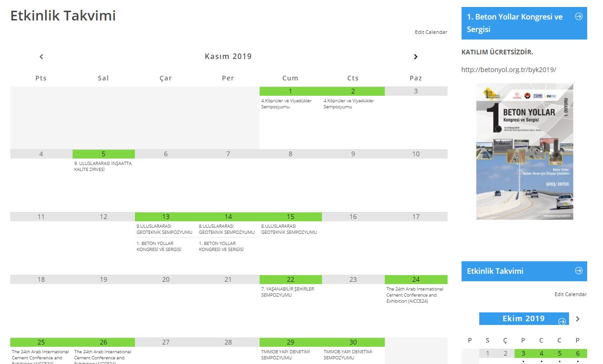Select day 1 in Ekim mini calendar
This screenshot has height=364, width=603.
(x=488, y=353)
